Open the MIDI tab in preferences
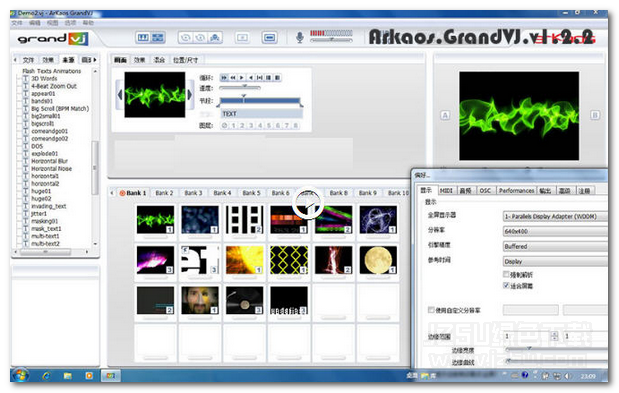619x393 pixels. tap(446, 191)
